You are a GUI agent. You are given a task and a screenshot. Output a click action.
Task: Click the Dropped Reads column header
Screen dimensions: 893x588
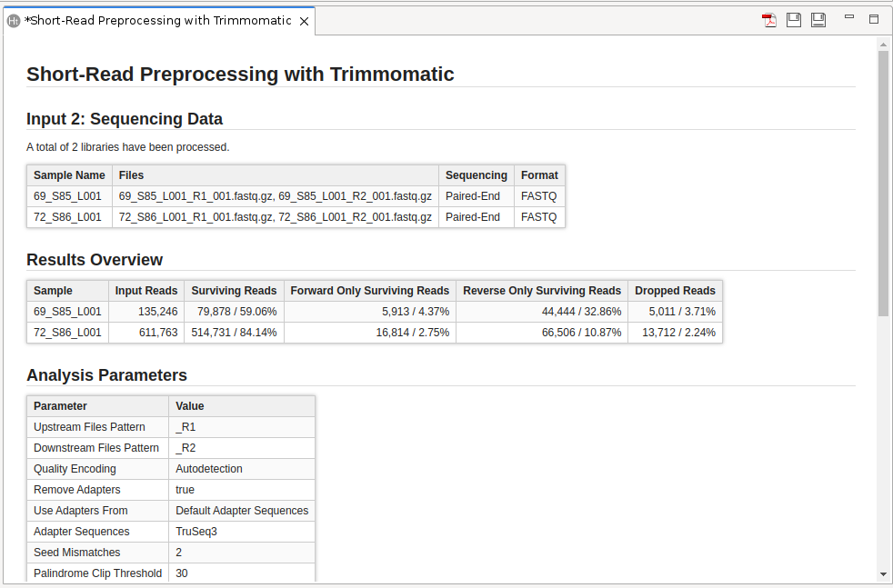point(675,291)
